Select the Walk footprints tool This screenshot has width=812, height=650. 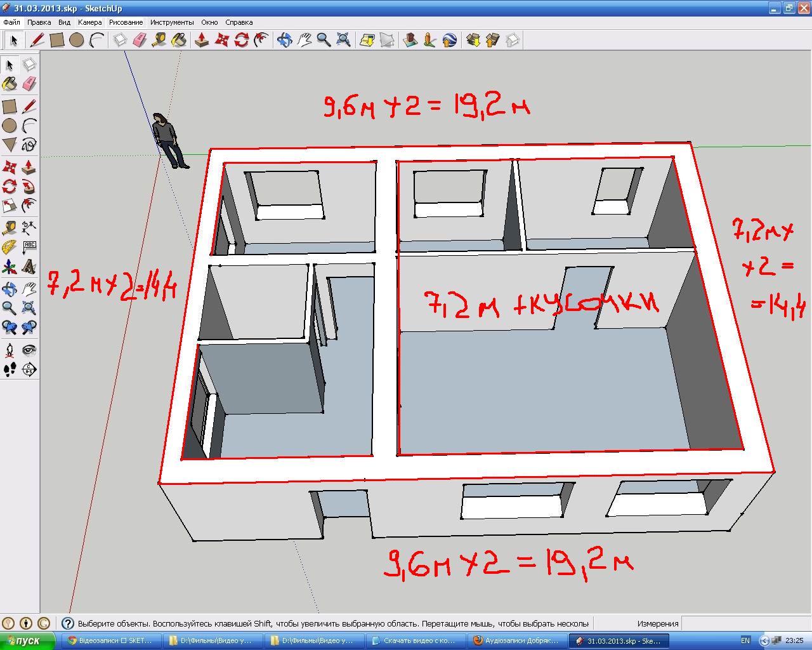pos(10,369)
